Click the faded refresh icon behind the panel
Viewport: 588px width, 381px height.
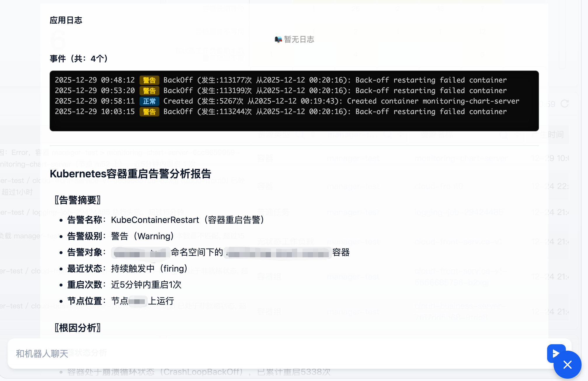click(x=565, y=104)
